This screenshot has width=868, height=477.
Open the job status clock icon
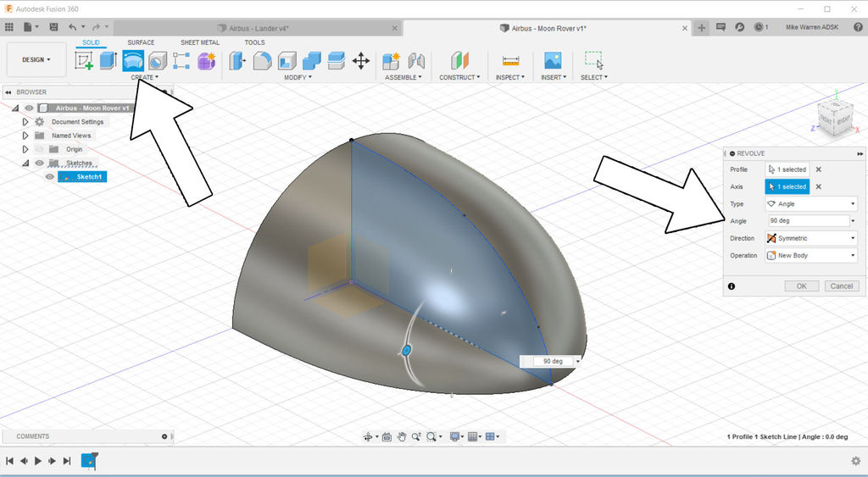(x=759, y=26)
